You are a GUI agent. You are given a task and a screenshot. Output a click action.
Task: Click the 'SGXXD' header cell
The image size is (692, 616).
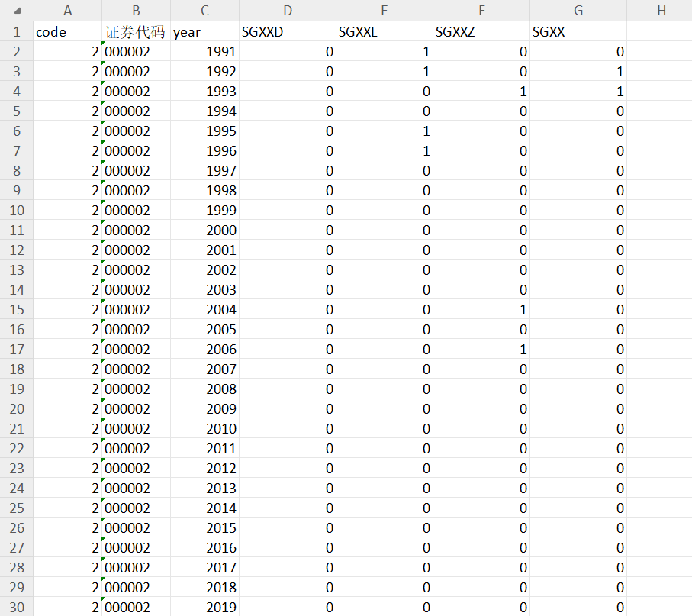[288, 32]
